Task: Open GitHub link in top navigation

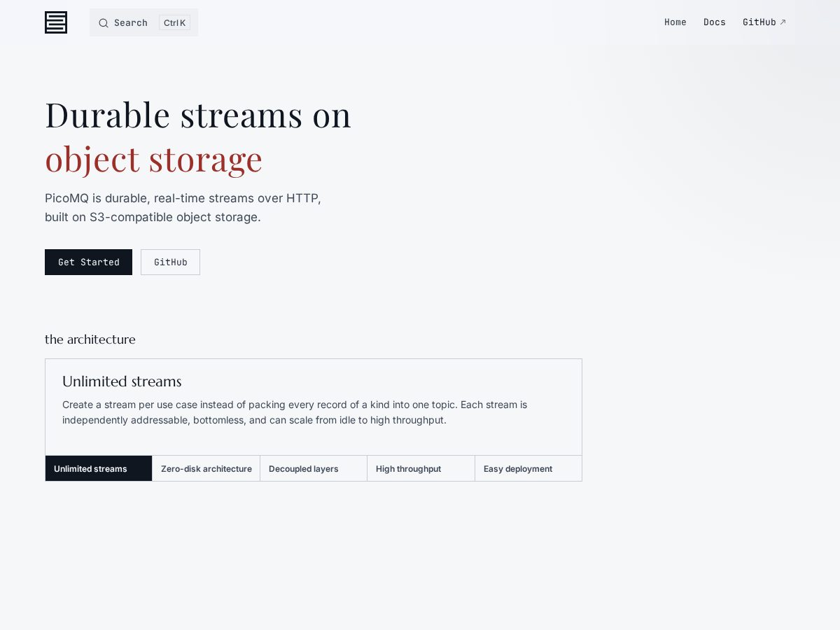Action: click(x=764, y=22)
